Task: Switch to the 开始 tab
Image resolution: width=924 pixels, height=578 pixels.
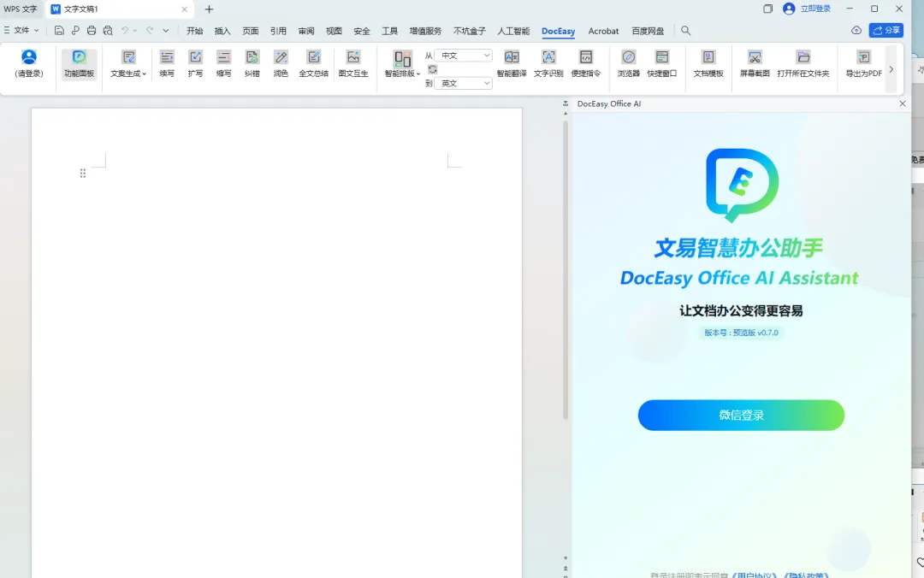Action: tap(194, 31)
